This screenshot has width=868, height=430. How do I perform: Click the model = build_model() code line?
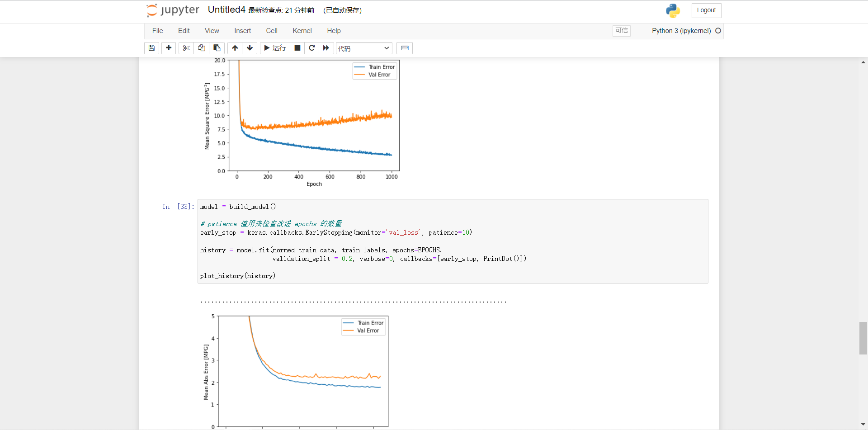click(x=238, y=207)
